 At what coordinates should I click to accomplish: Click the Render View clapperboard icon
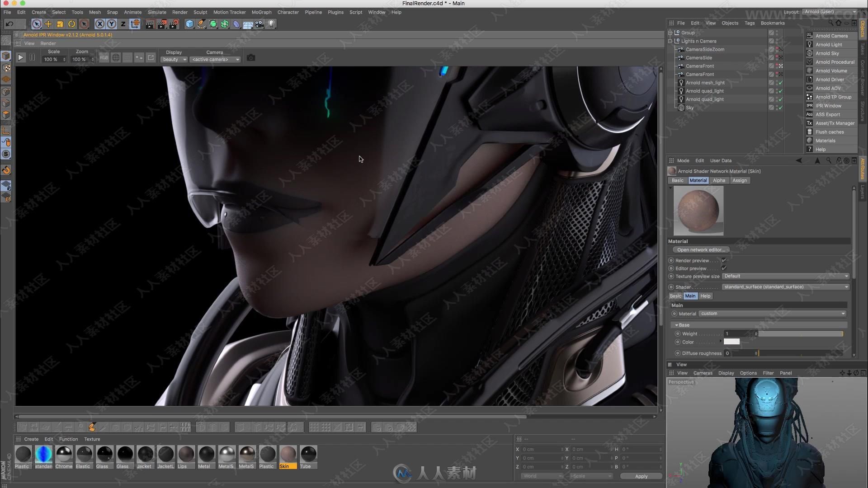pyautogui.click(x=150, y=24)
